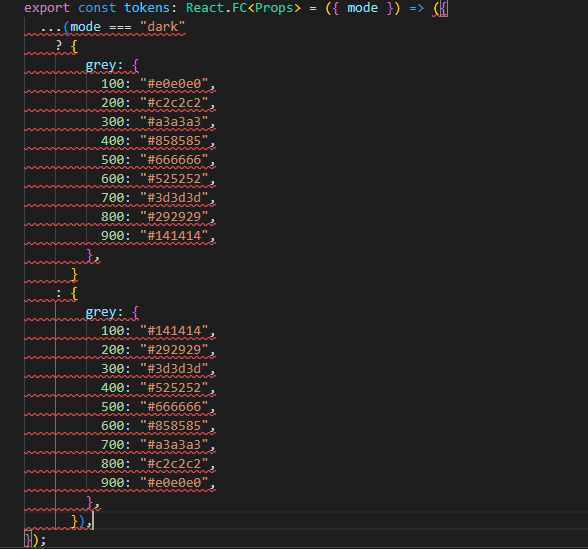Click the 800: "#c2c2c2" line

[158, 464]
